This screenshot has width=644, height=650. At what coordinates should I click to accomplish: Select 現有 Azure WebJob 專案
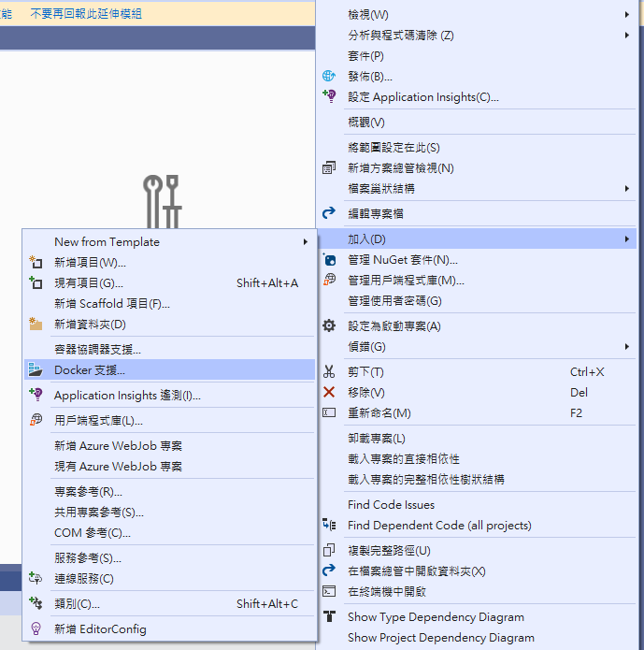[169, 467]
